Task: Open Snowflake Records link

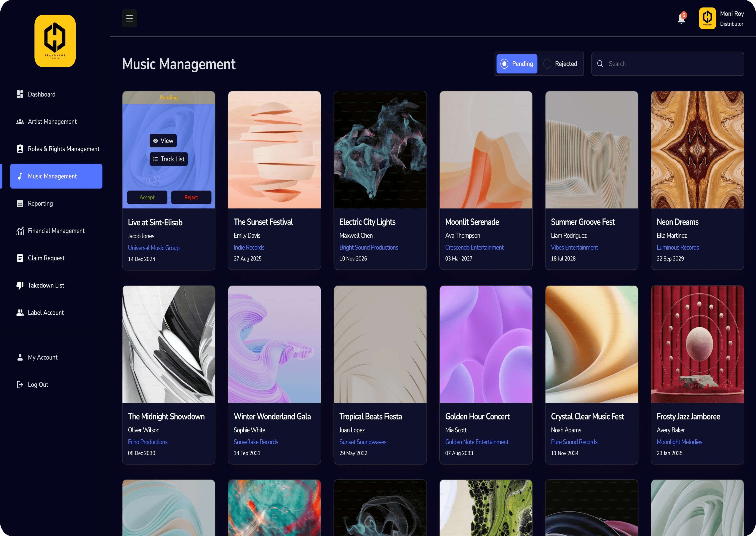Action: [x=256, y=442]
